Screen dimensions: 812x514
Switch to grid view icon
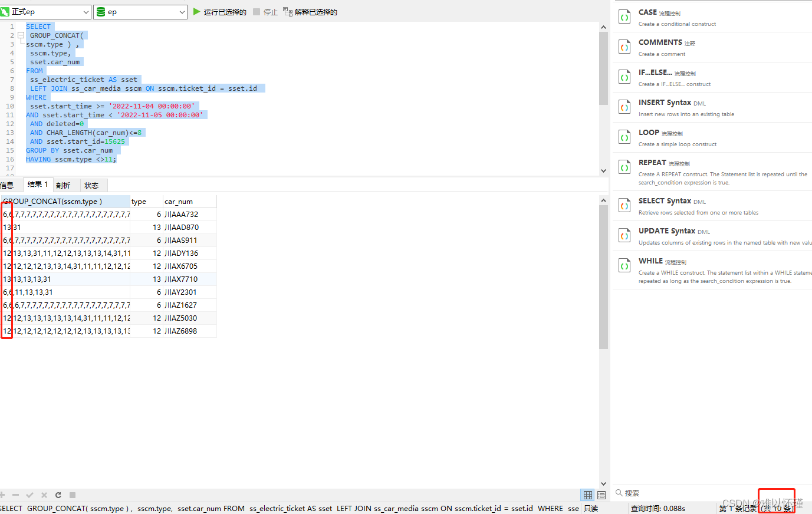click(588, 495)
